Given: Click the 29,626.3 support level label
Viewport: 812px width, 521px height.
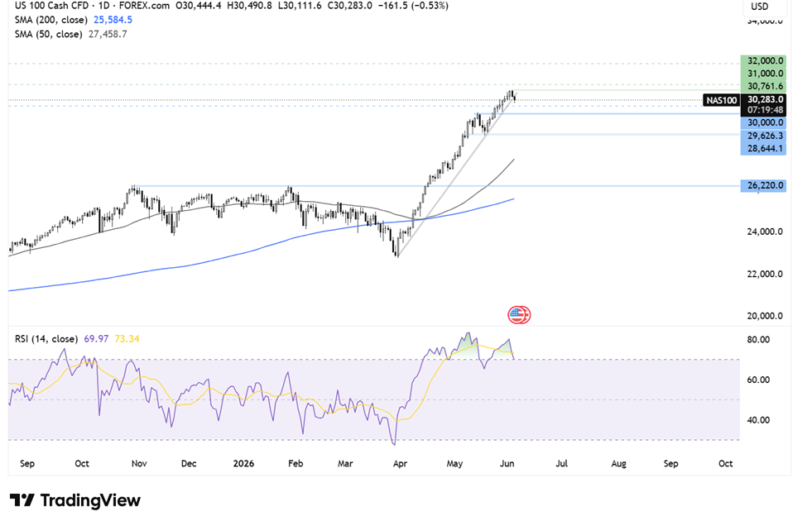Looking at the screenshot, I should (x=763, y=136).
